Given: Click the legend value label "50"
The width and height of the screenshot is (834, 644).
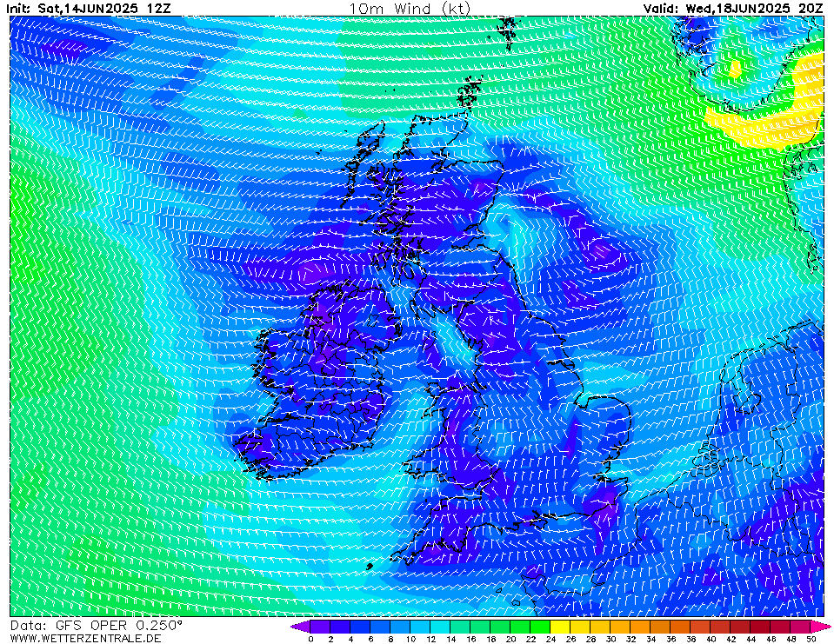Looking at the screenshot, I should [811, 639].
